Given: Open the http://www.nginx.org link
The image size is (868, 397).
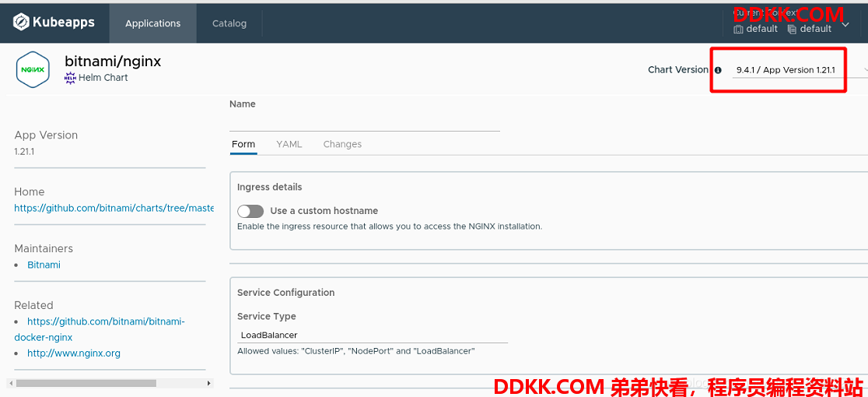Looking at the screenshot, I should point(74,353).
